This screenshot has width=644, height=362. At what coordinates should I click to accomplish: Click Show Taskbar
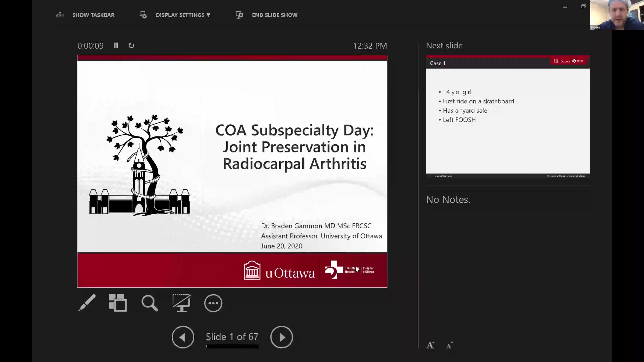point(93,15)
